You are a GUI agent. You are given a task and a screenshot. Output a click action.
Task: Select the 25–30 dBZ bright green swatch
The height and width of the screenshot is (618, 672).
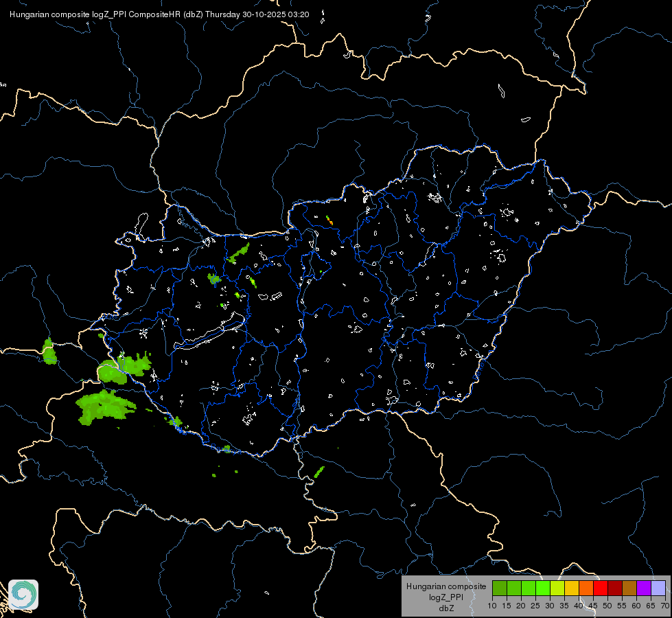tap(543, 588)
